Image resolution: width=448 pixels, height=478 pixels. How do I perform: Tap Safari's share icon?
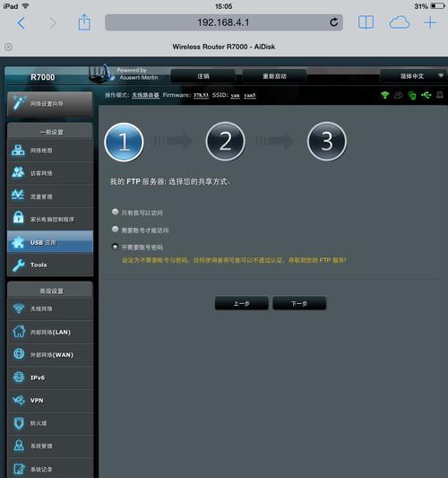(84, 22)
